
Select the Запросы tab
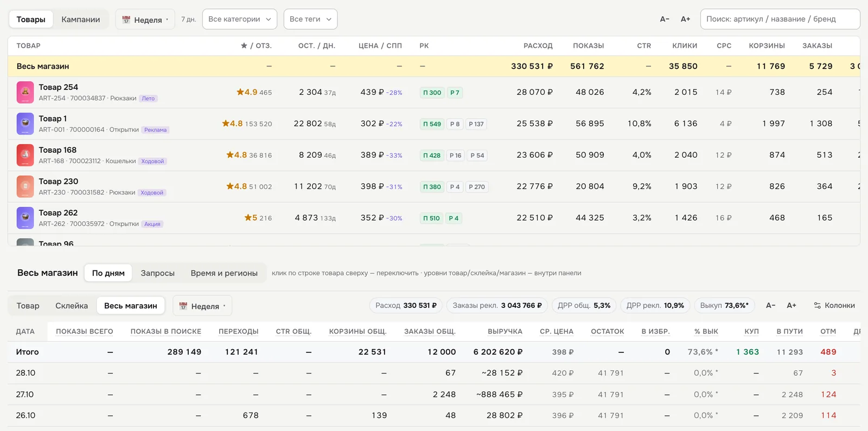[158, 273]
